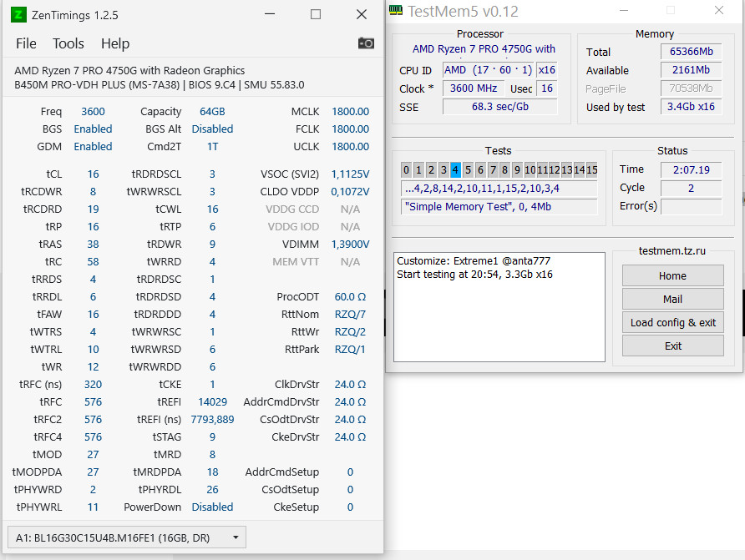
Task: Click the FCLK value 1800.00
Action: 350,129
